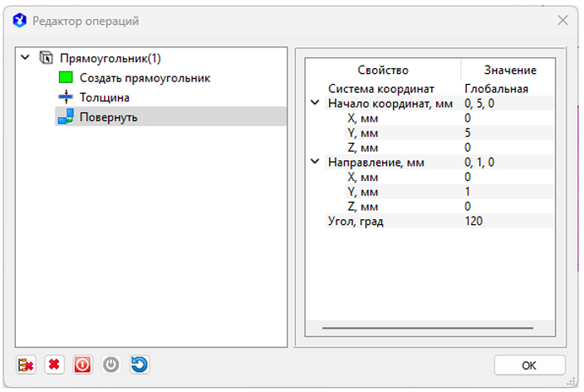The width and height of the screenshot is (584, 392).
Task: Collapse the Начало координат, мм group
Action: [315, 103]
